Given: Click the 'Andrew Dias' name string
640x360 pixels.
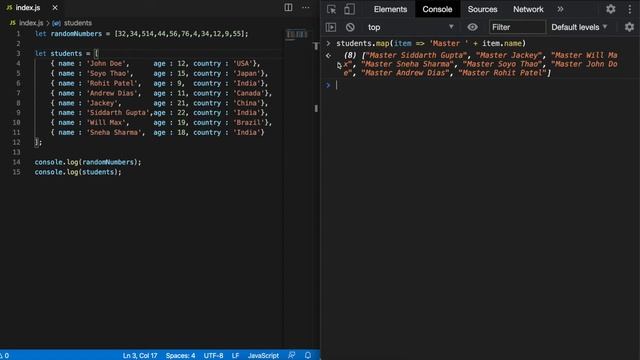Looking at the screenshot, I should 113,93.
